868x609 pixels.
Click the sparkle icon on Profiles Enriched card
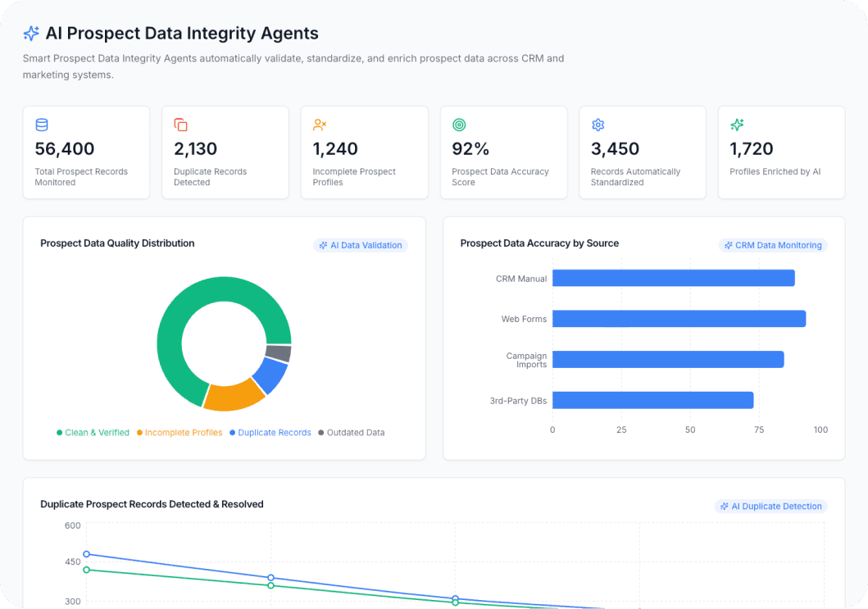(736, 125)
